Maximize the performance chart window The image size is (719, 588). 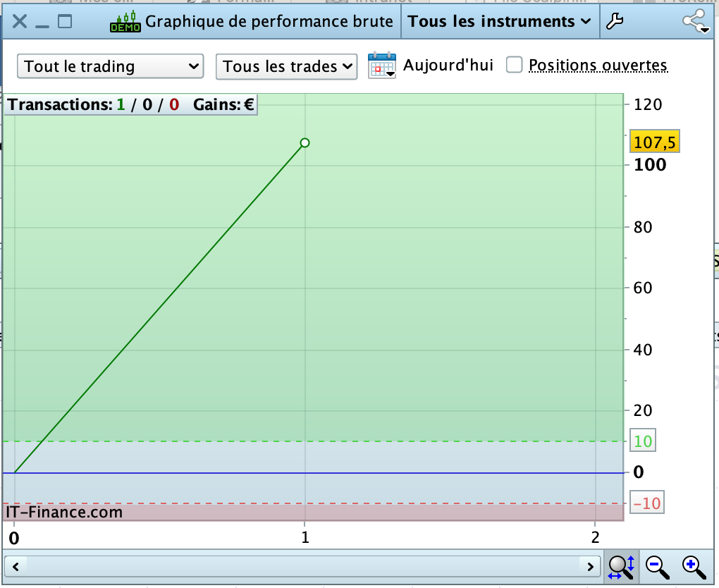point(65,21)
